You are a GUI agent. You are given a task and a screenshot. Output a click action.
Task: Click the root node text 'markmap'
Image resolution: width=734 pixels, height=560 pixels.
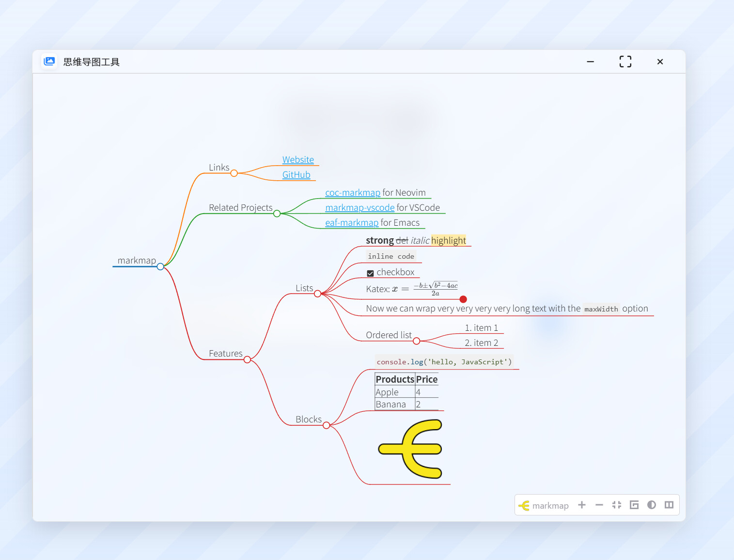pyautogui.click(x=137, y=261)
